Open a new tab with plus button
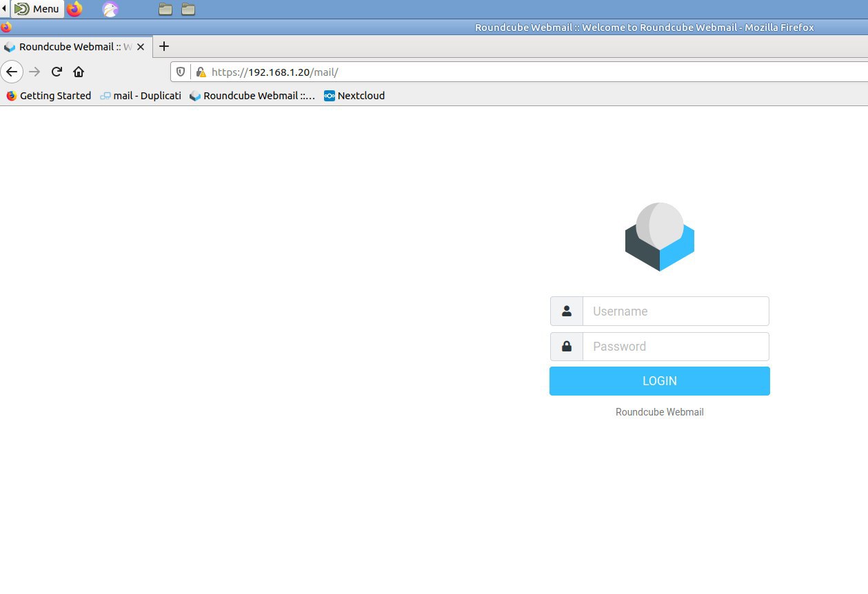868x594 pixels. pyautogui.click(x=163, y=46)
